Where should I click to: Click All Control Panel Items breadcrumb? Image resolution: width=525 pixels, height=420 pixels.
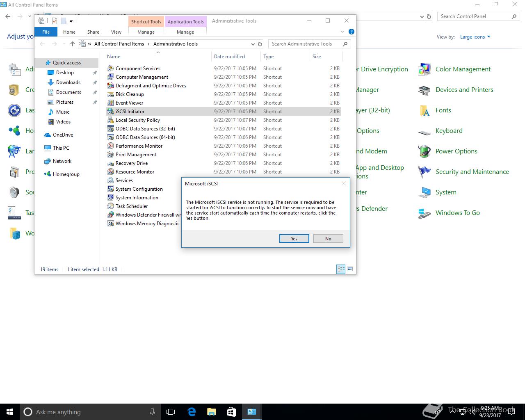[x=119, y=44]
